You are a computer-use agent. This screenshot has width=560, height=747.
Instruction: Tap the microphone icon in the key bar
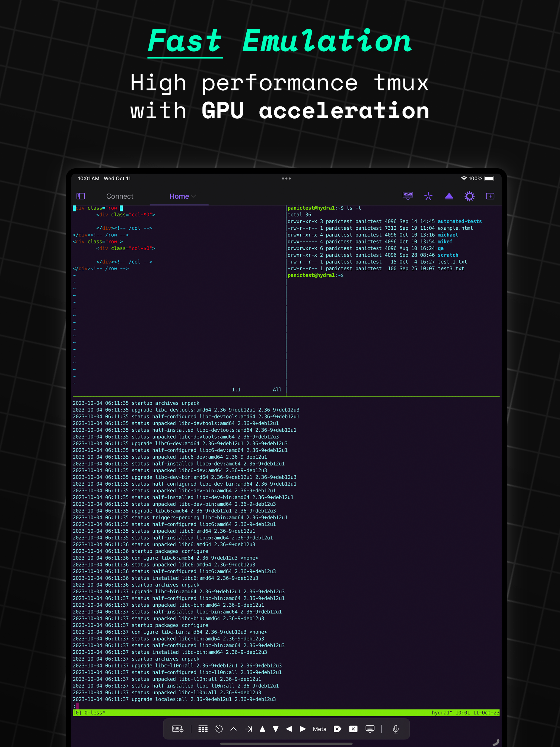395,729
